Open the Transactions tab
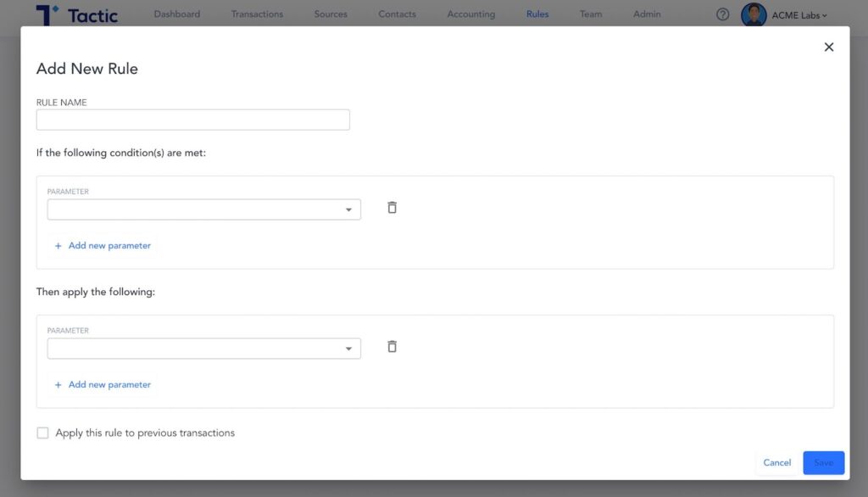The image size is (868, 497). [x=257, y=14]
